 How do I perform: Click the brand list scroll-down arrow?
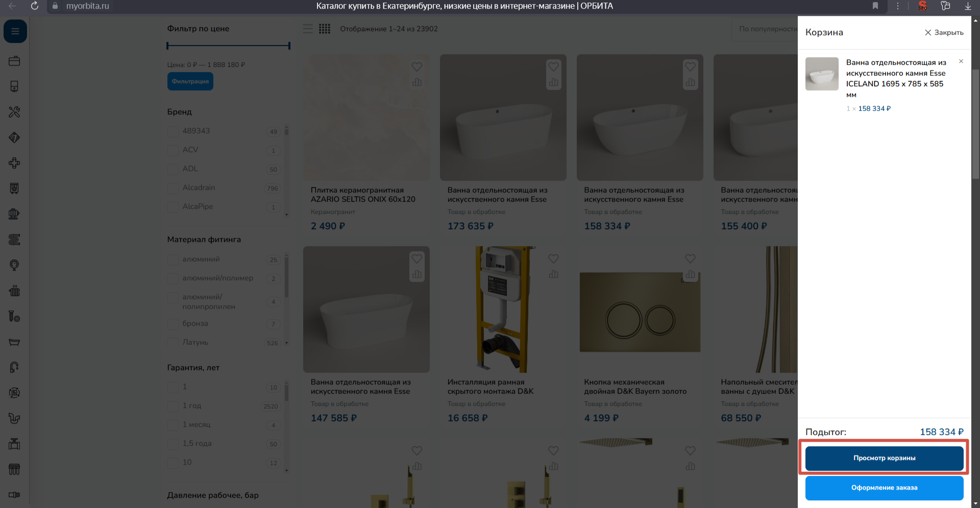pyautogui.click(x=286, y=215)
